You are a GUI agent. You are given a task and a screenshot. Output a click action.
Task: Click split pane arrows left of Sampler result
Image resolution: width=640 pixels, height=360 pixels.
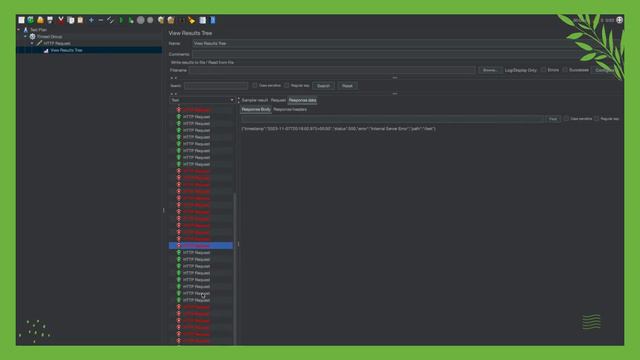(x=239, y=100)
